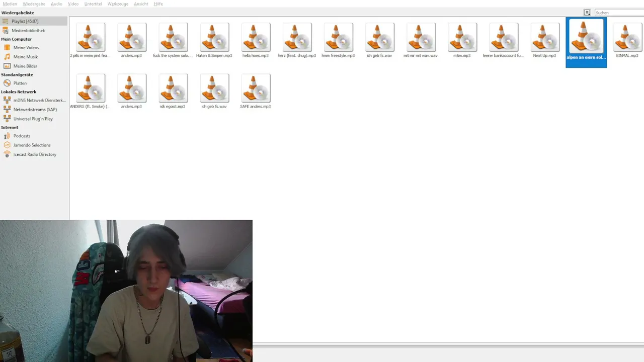Focus the Suchen search field
This screenshot has height=362, width=644.
(619, 13)
